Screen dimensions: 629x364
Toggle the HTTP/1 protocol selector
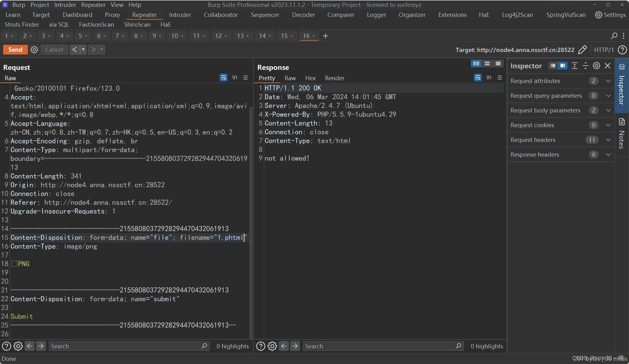[x=604, y=50]
